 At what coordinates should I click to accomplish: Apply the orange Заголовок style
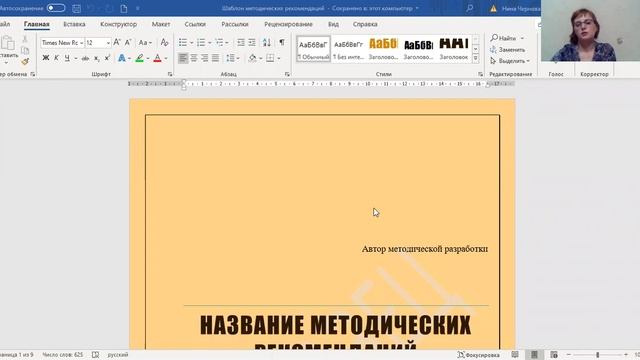pyautogui.click(x=383, y=49)
